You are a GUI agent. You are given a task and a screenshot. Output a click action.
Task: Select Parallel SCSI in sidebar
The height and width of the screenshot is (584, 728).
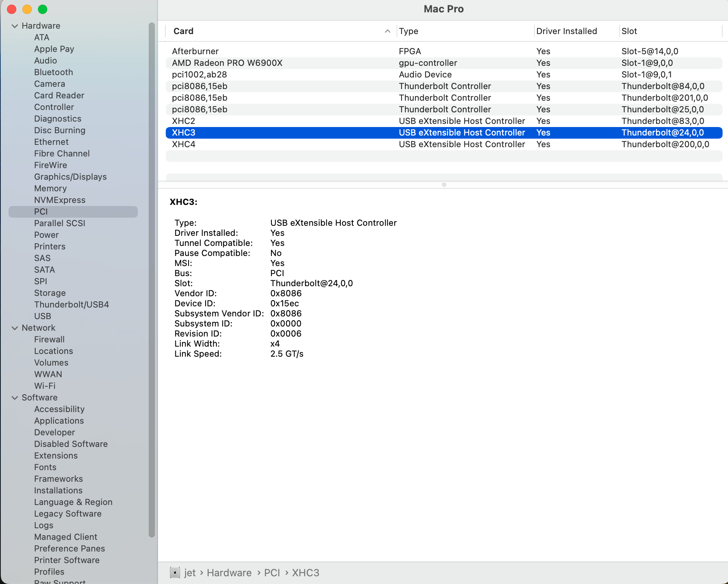[x=60, y=223]
